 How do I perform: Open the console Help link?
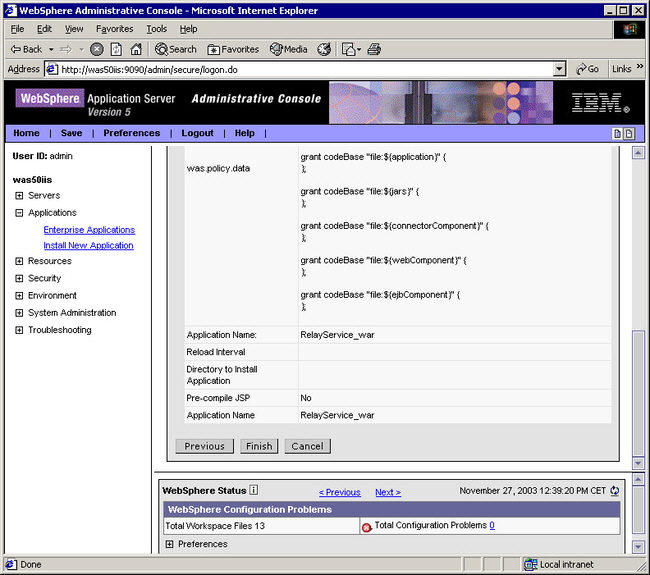point(245,133)
